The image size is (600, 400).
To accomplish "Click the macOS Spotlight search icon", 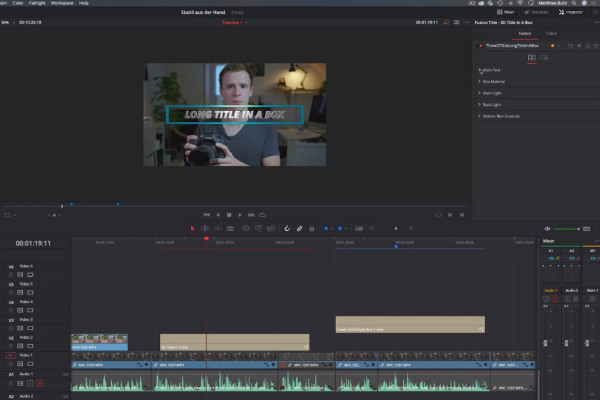I will (x=574, y=3).
